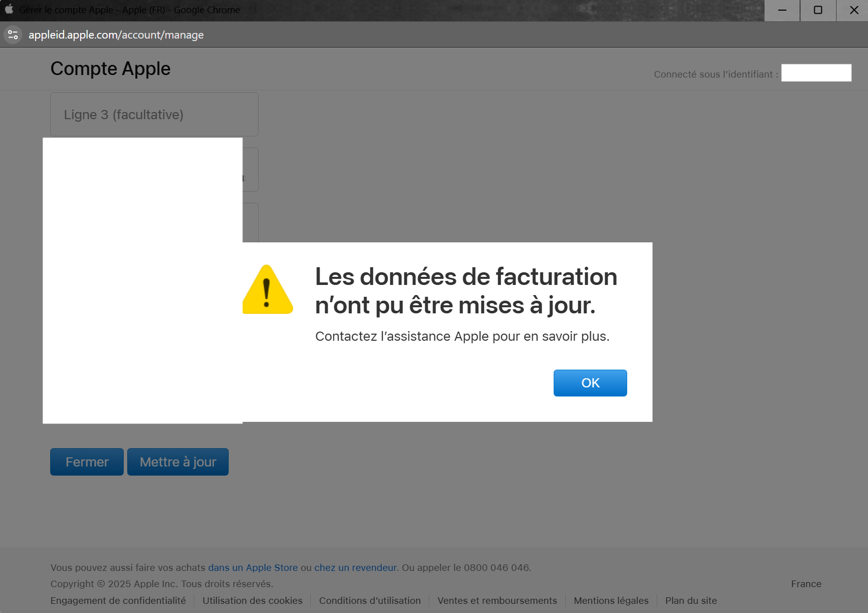Open the site information icon in address bar

(13, 35)
